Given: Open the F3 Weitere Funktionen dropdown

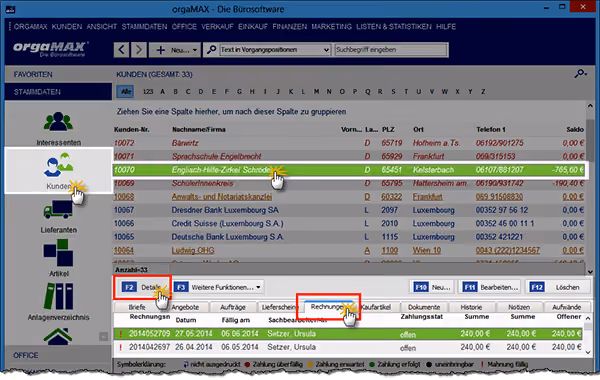Looking at the screenshot, I should pyautogui.click(x=218, y=287).
